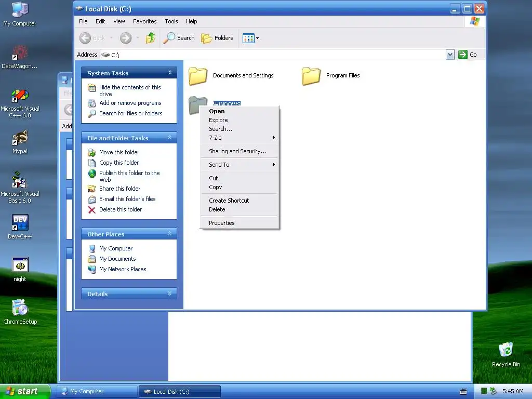Open the Edit menu

tap(100, 21)
